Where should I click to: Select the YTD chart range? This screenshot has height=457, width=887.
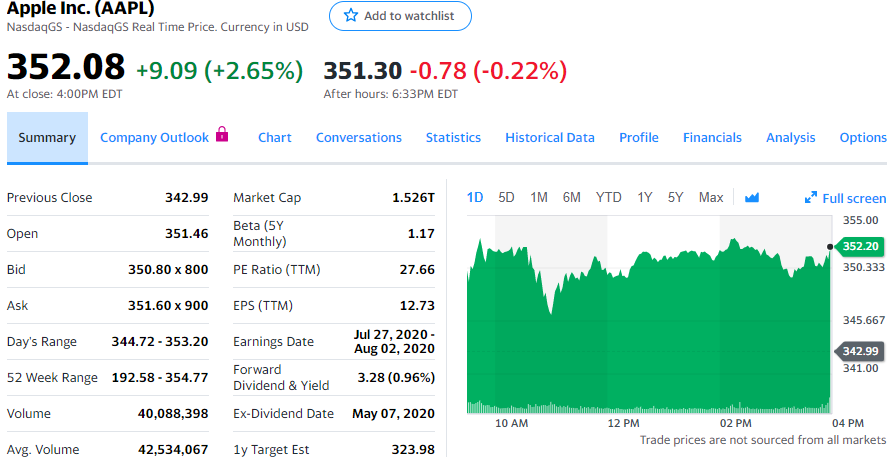coord(608,197)
